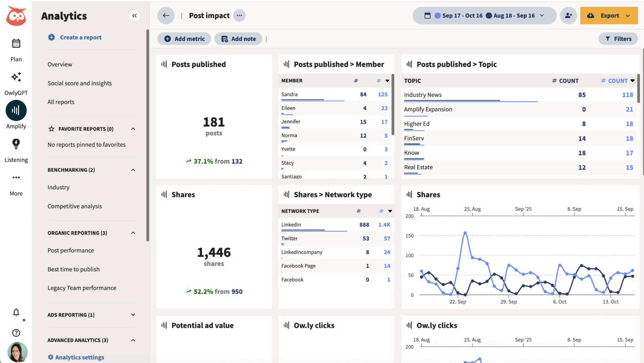The width and height of the screenshot is (644, 363).
Task: Click the notifications bell icon
Action: (16, 312)
